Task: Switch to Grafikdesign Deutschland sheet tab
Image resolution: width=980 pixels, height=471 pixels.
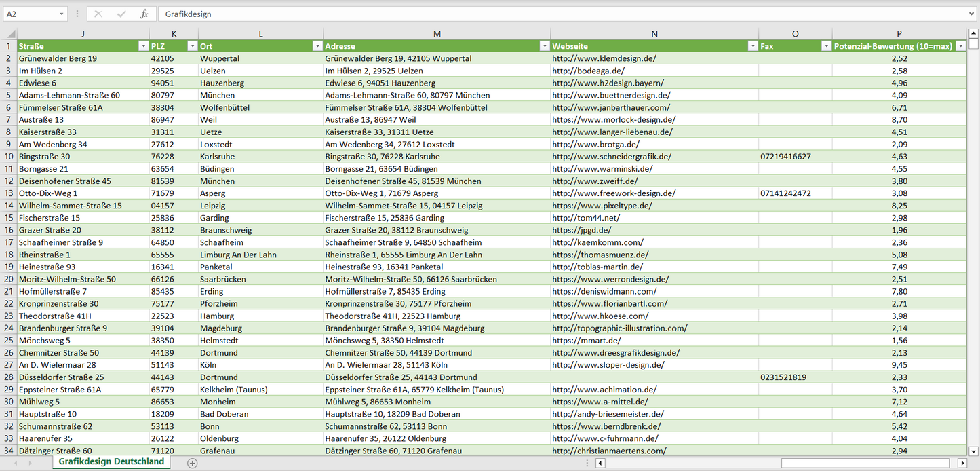Action: 111,461
